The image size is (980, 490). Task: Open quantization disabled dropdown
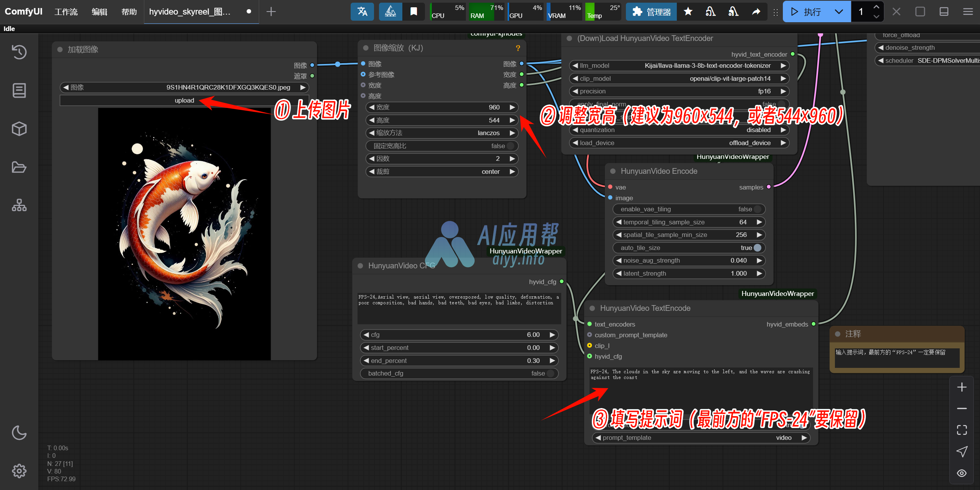(x=679, y=130)
